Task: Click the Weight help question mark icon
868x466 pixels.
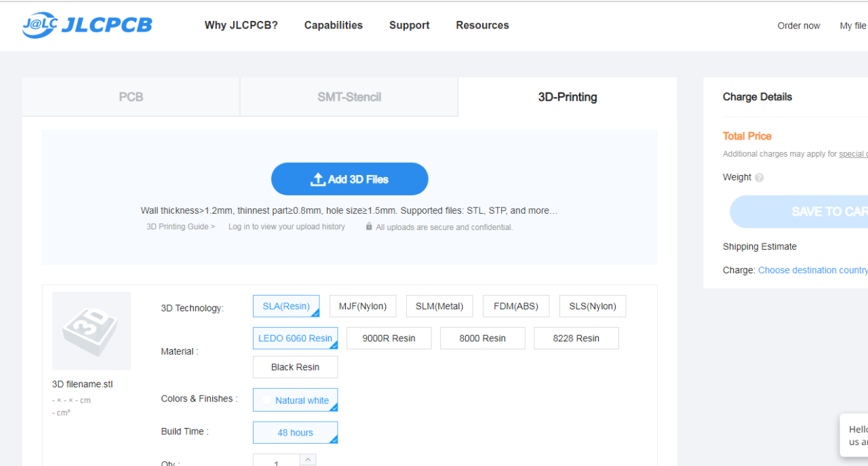Action: (x=759, y=178)
